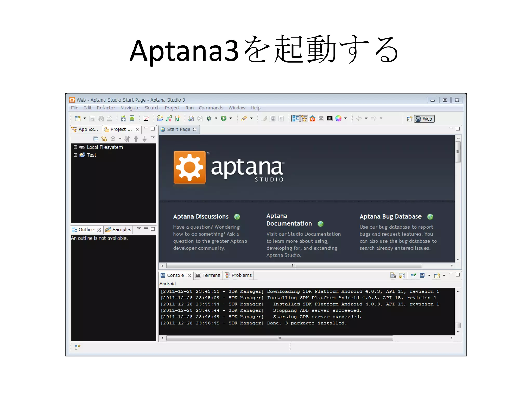This screenshot has width=532, height=399.
Task: Open the Display Selected Console dropdown arrow
Action: [x=429, y=276]
